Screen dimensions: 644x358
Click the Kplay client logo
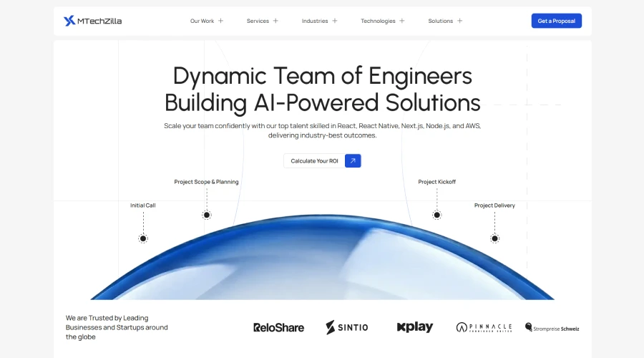[x=415, y=327]
